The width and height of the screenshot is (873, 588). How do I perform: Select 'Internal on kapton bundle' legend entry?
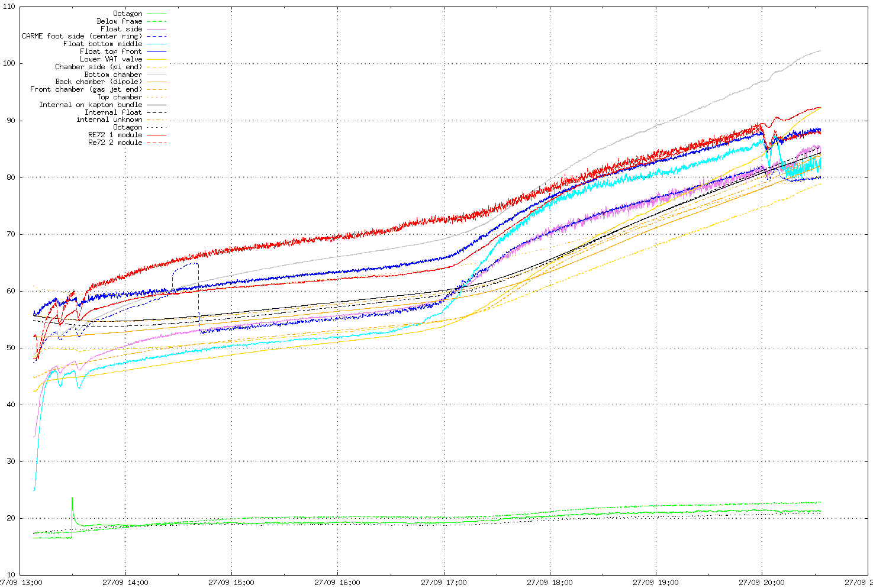tap(91, 105)
